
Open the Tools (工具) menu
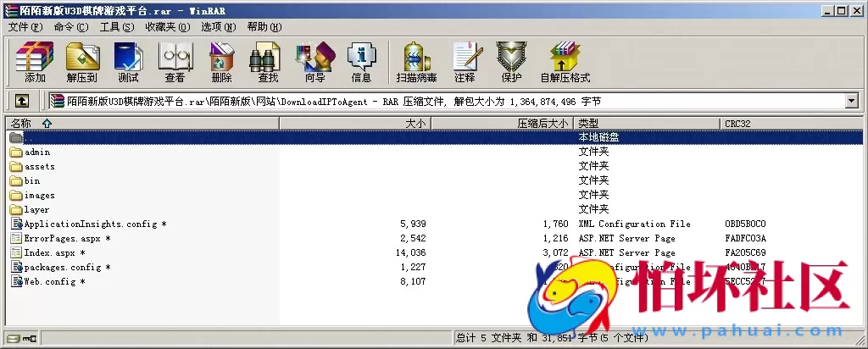[117, 27]
